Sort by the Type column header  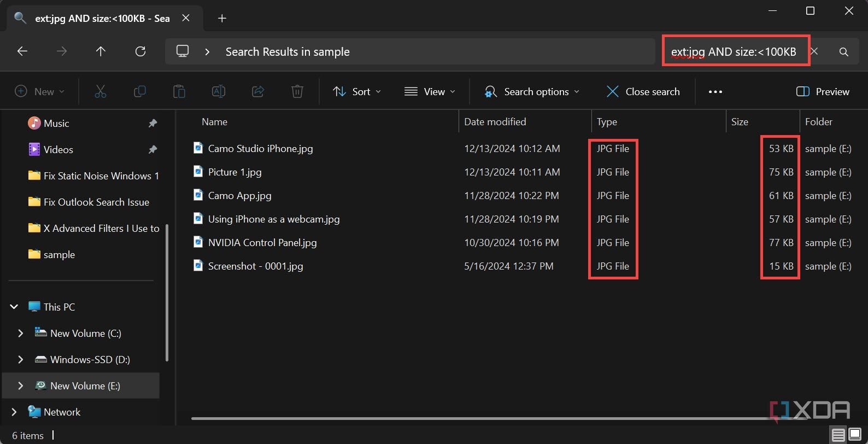point(659,122)
